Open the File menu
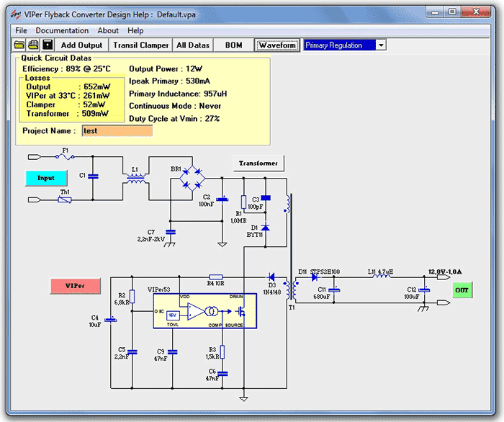 [x=21, y=31]
